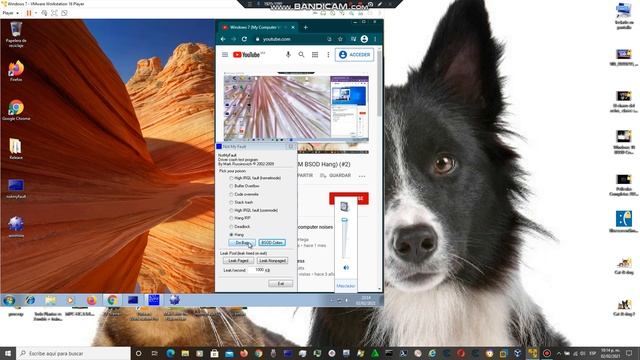Open Firefox icon on Windows 7 desktop
This screenshot has width=640, height=360.
16,71
